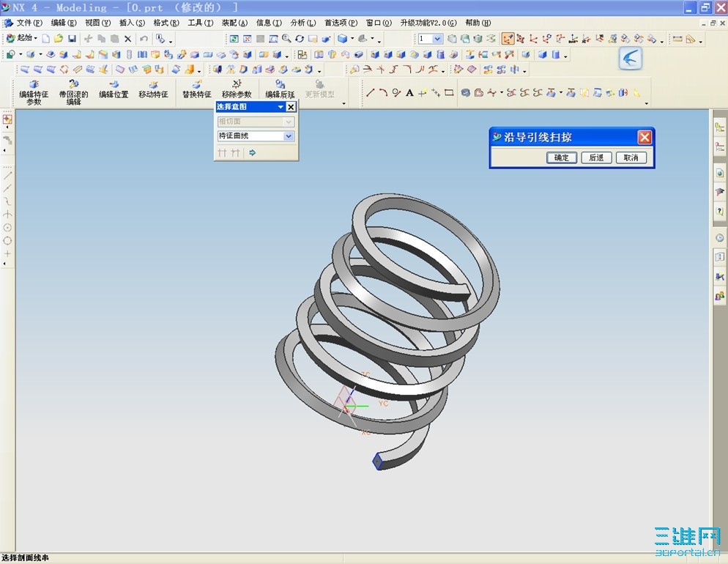This screenshot has width=728, height=564.
Task: Open 窗口(O) menu
Action: click(379, 23)
